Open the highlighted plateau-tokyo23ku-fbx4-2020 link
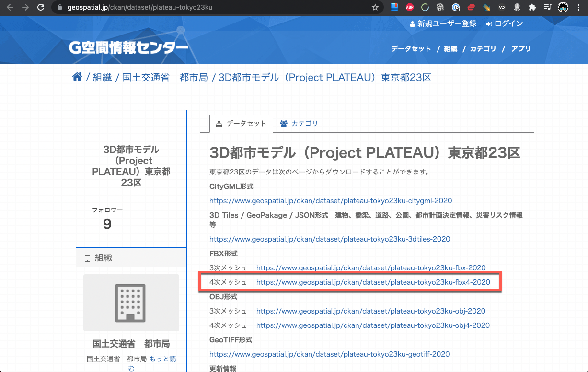The image size is (588, 372). (374, 282)
